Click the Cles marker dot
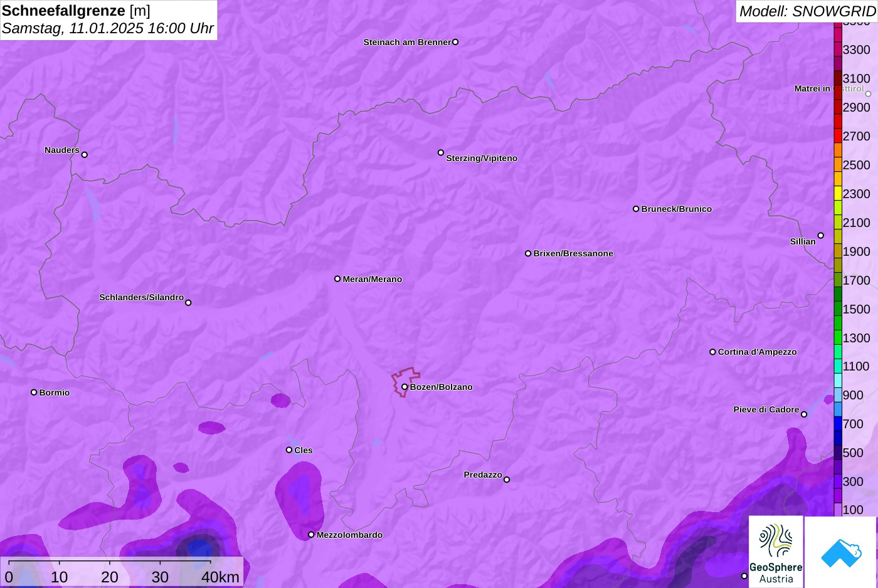 tap(289, 450)
